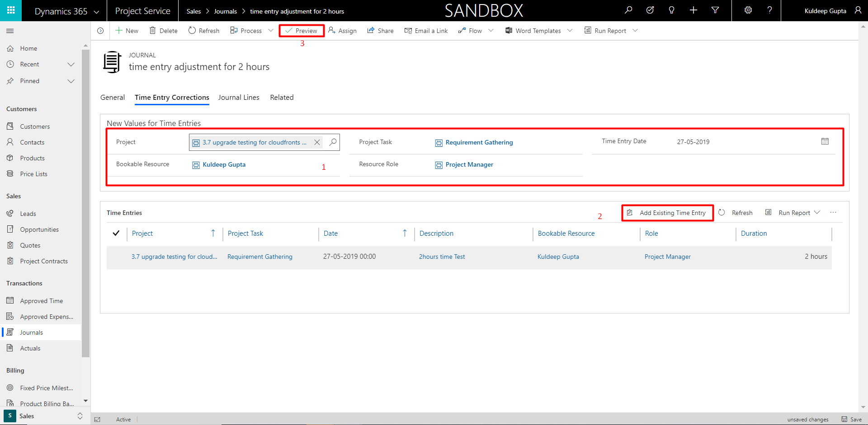Screen dimensions: 868x425
Task: Switch to the Journal Lines tab
Action: click(239, 98)
